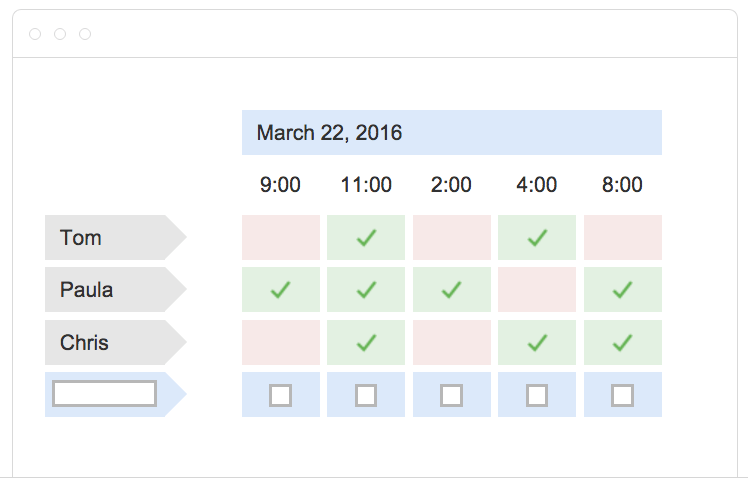The width and height of the screenshot is (748, 478).
Task: Click Chris's 8:00 green checkmark
Action: (623, 343)
